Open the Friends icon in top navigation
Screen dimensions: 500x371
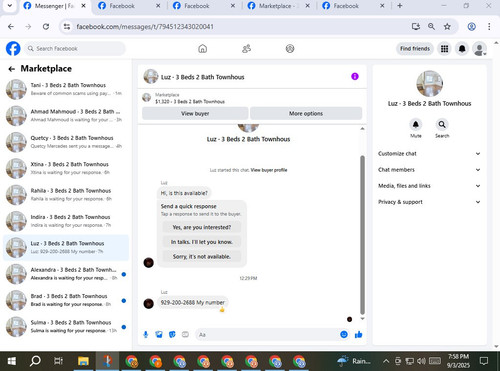pyautogui.click(x=246, y=49)
